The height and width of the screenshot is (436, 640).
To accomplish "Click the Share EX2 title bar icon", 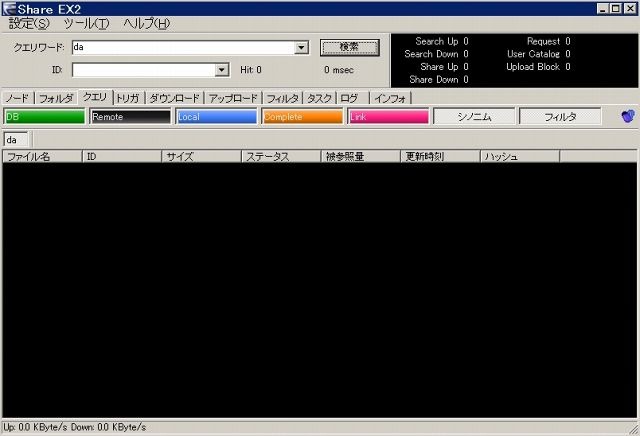I will [9, 9].
